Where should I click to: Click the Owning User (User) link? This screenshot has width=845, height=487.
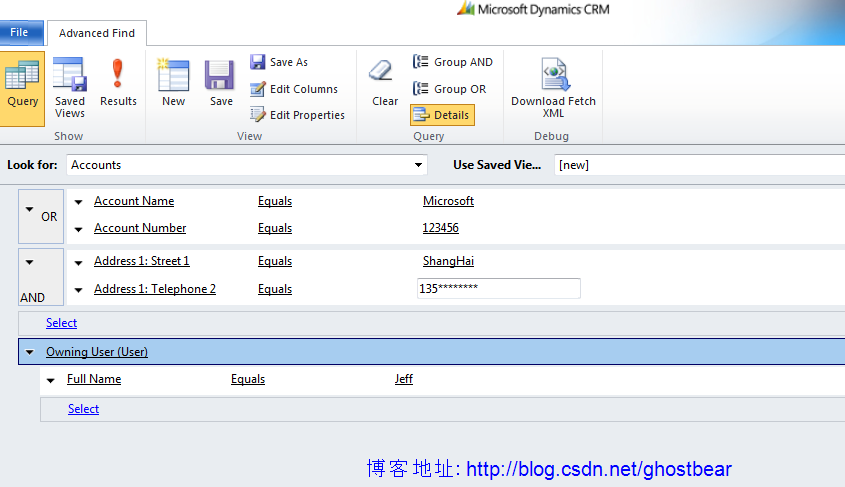pyautogui.click(x=97, y=352)
